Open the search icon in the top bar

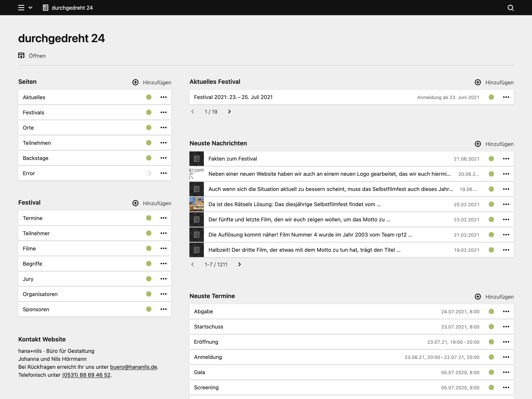[x=511, y=7]
